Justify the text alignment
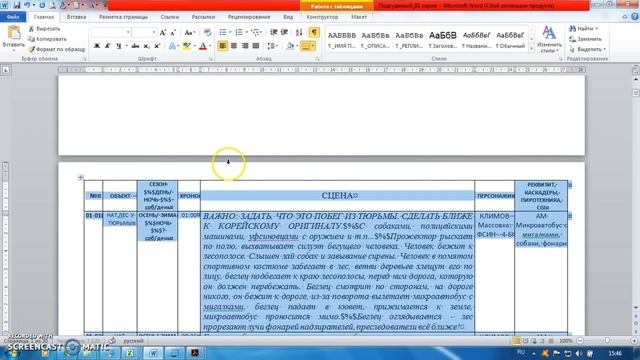The image size is (640, 360). (256, 46)
